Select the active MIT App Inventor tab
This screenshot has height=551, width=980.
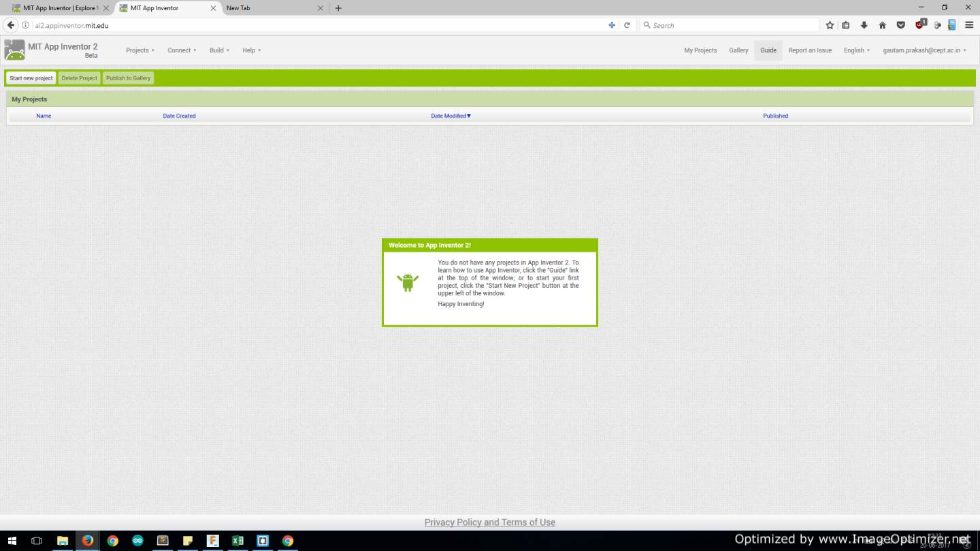(167, 8)
